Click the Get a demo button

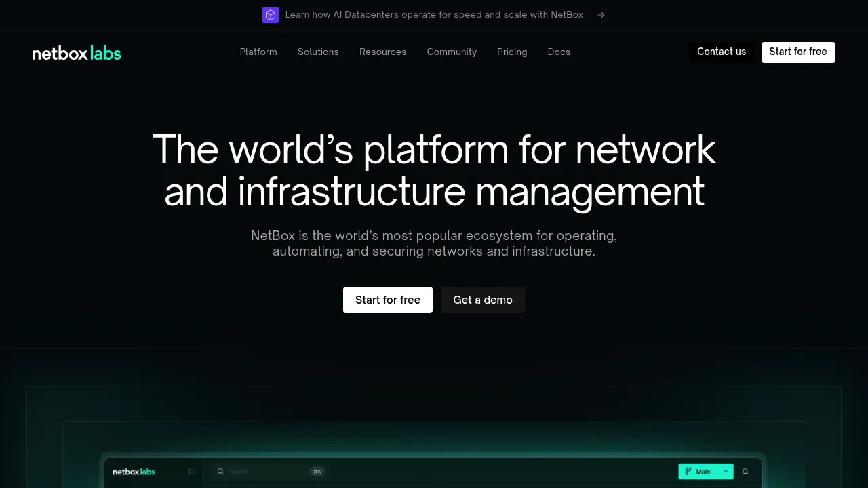483,300
